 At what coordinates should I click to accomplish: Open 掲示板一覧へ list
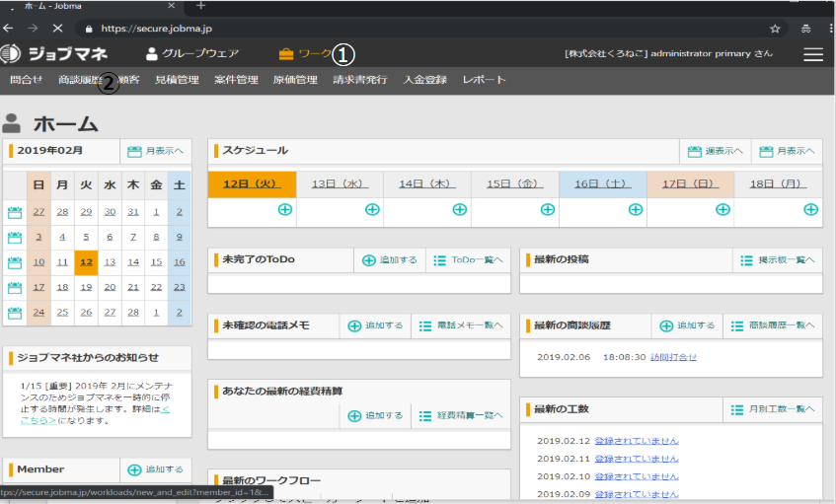778,260
